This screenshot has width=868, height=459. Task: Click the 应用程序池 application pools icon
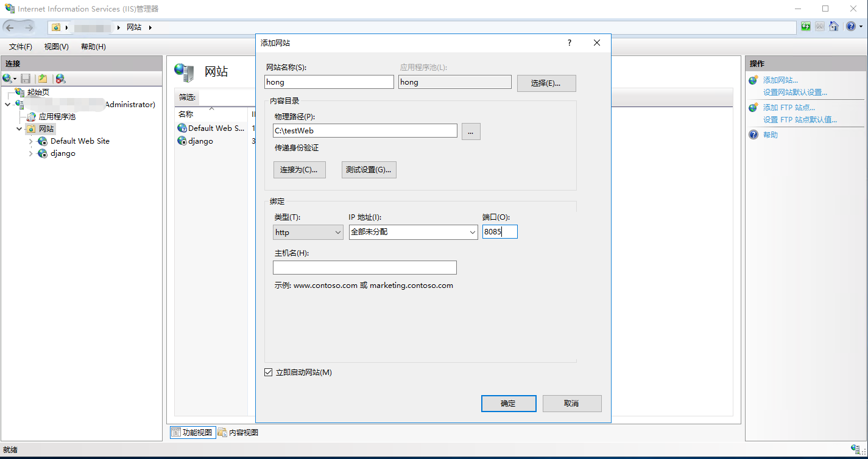pos(31,116)
